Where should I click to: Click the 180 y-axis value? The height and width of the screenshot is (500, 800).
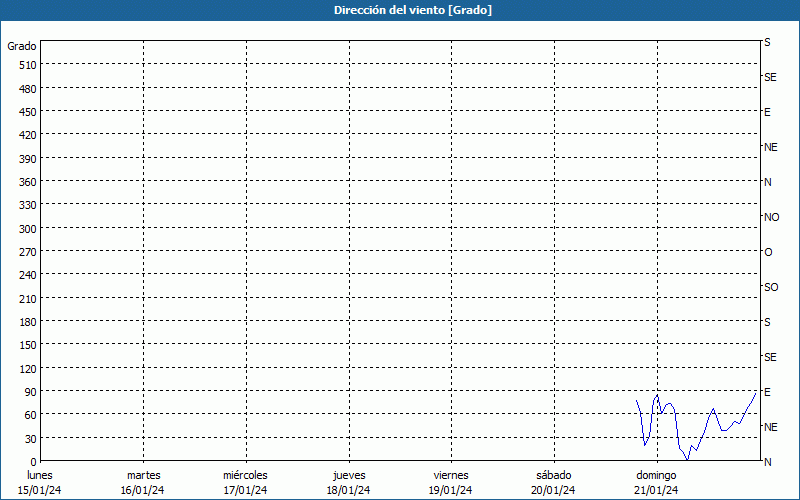(x=28, y=322)
